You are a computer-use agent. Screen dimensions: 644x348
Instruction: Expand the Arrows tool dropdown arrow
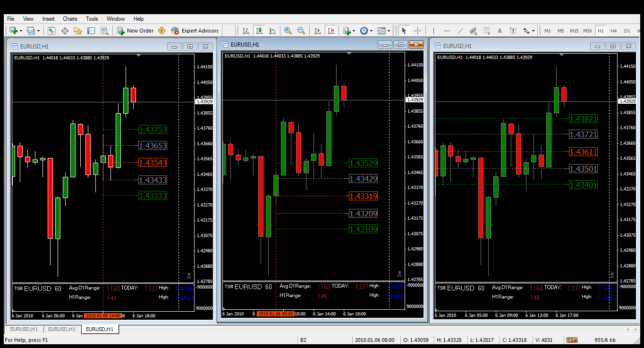(533, 31)
